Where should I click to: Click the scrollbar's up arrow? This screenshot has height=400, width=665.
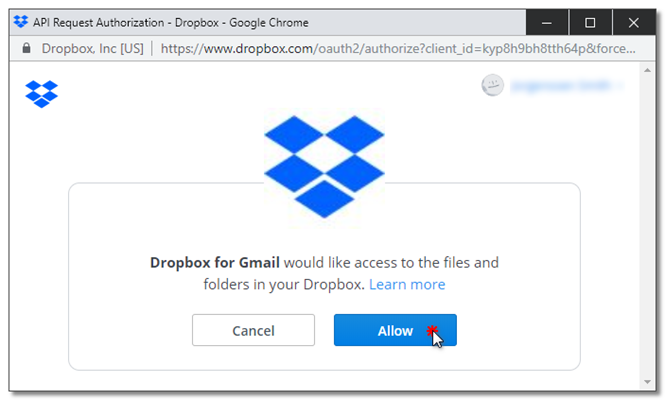click(647, 70)
